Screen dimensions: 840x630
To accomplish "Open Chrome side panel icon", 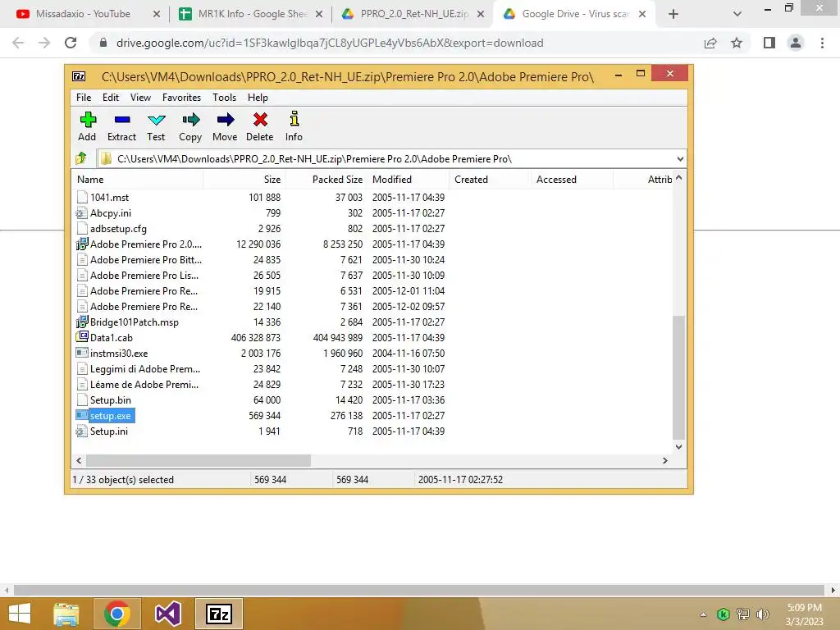I will pyautogui.click(x=769, y=43).
